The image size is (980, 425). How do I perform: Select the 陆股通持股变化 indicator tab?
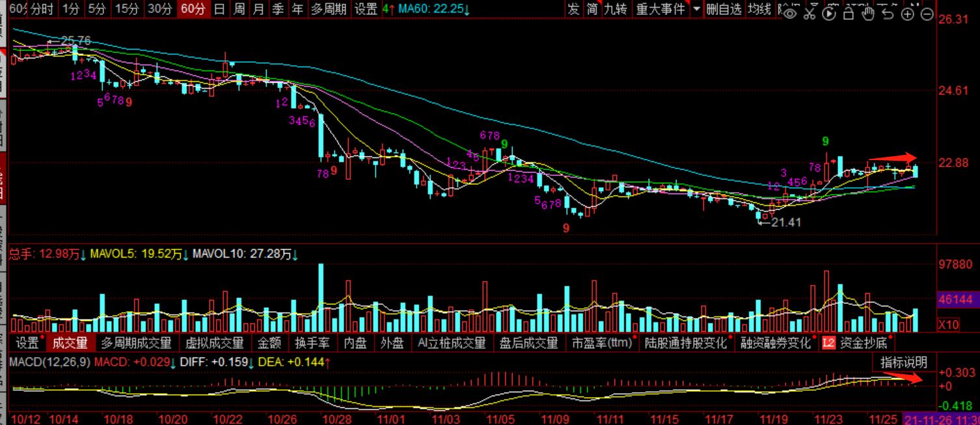click(x=687, y=343)
